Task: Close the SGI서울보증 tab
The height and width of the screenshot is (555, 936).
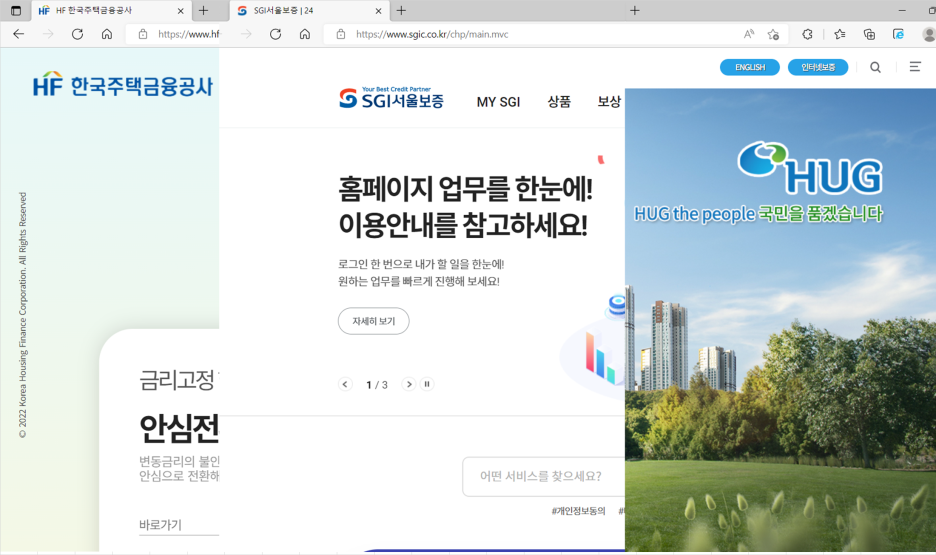Action: pos(378,11)
